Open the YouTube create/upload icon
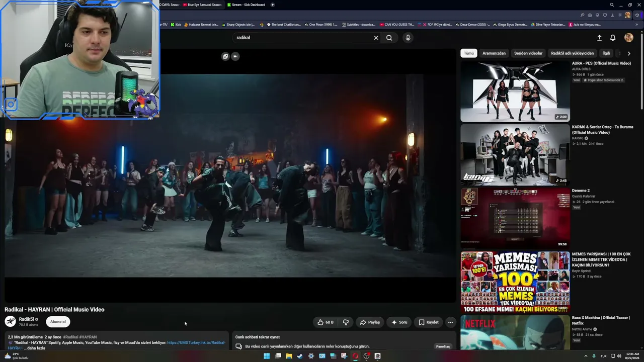This screenshot has width=644, height=362. [x=599, y=38]
